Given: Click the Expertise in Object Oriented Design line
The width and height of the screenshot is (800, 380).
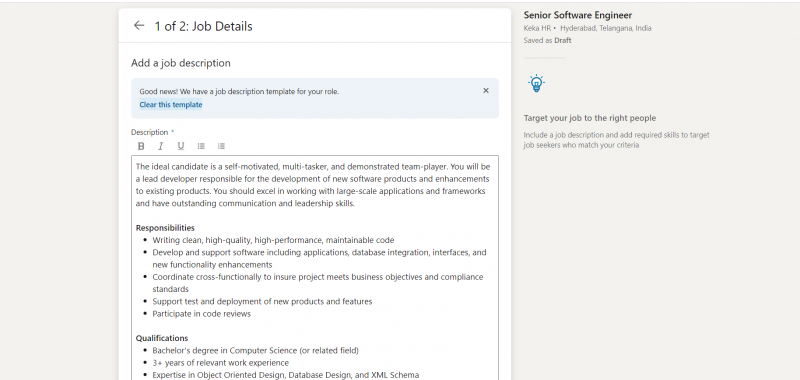Looking at the screenshot, I should coord(285,375).
